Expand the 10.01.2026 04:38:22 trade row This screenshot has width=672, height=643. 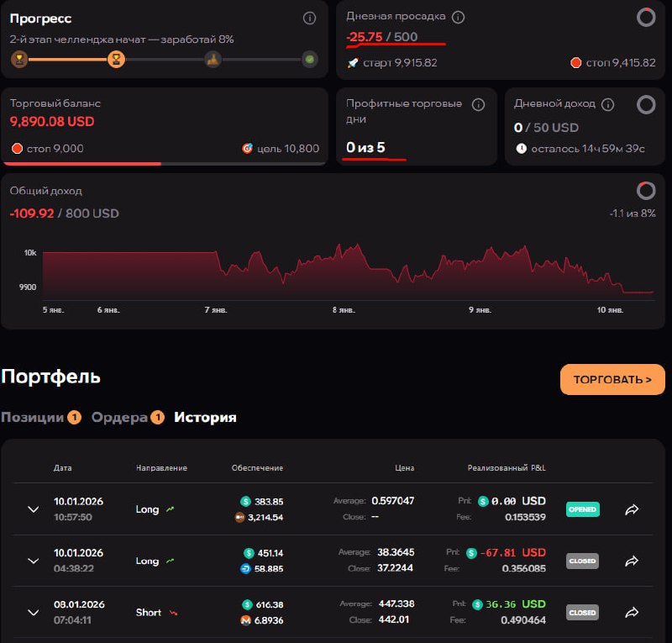(x=34, y=561)
